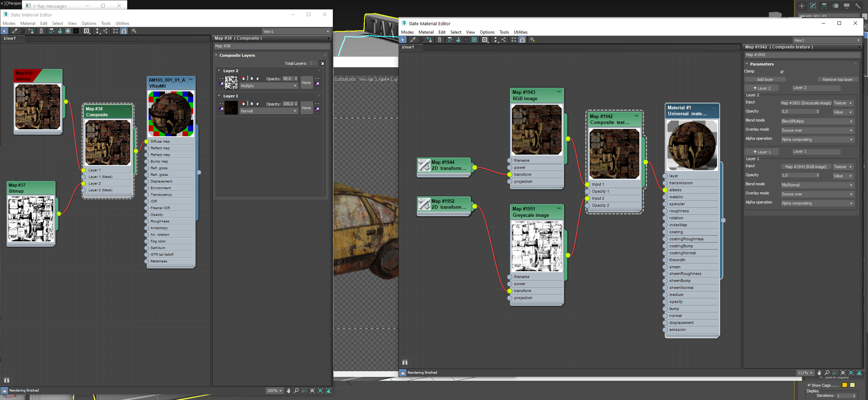Click the trash Delete Selected icon in right editor

pos(440,40)
